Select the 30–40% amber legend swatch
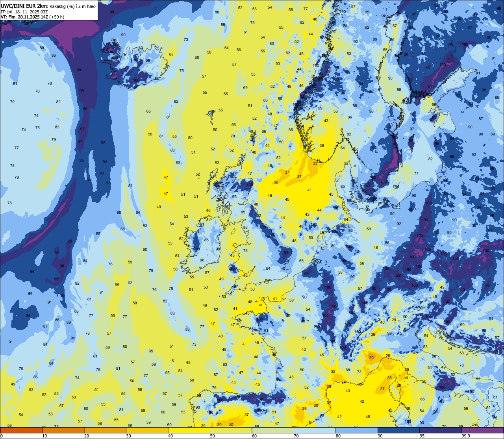This screenshot has width=504, height=439. click(x=147, y=430)
